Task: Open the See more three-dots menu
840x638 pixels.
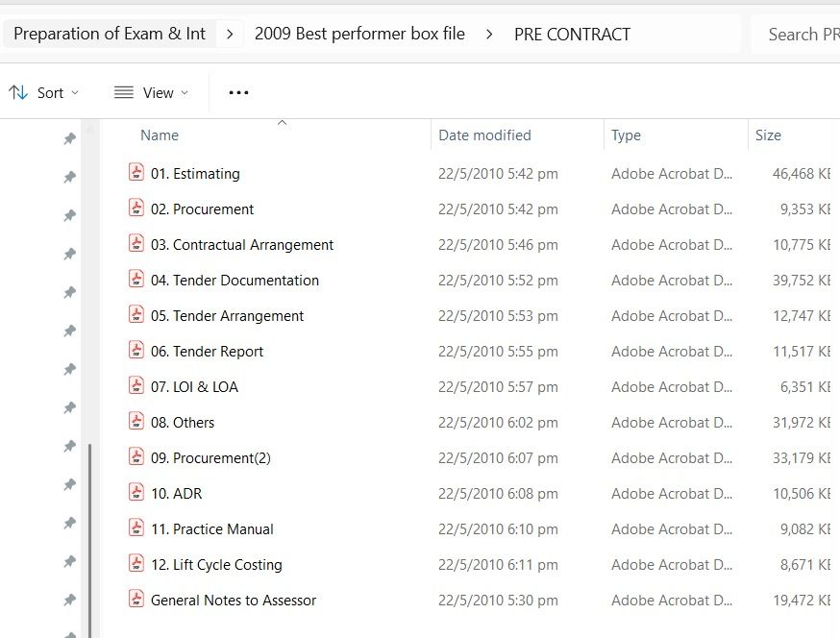Action: click(238, 92)
